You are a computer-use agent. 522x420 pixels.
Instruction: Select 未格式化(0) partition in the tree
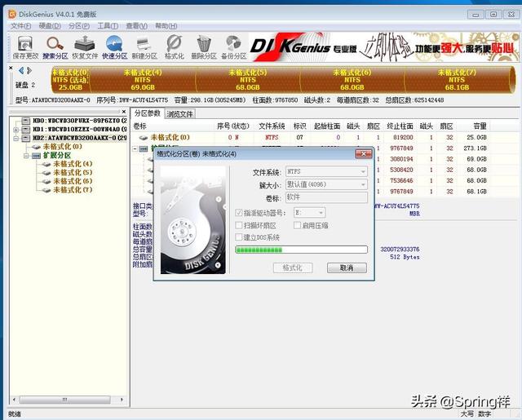coord(62,147)
